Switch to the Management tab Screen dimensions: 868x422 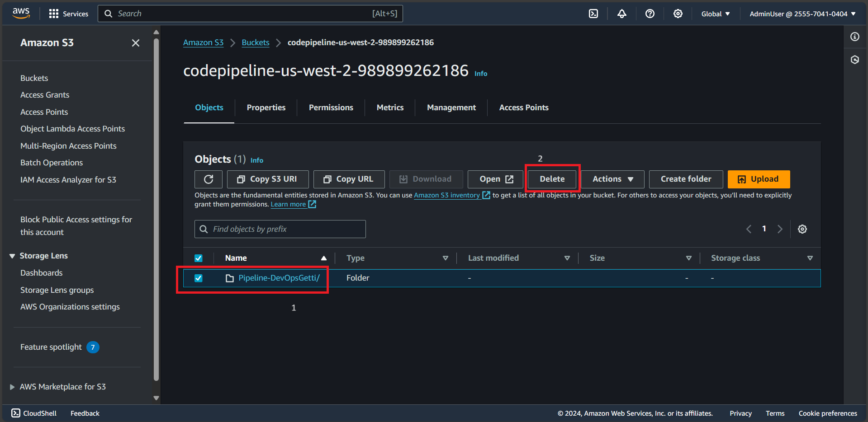pos(451,108)
